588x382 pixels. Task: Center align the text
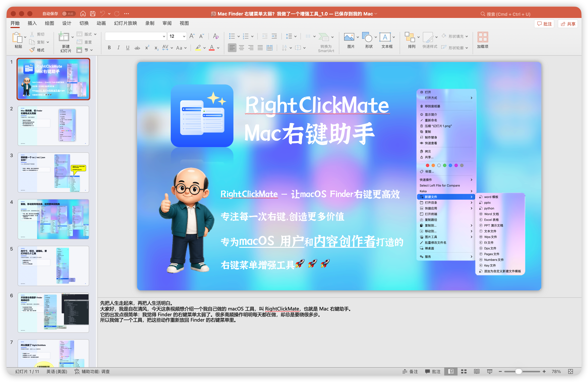tap(241, 48)
